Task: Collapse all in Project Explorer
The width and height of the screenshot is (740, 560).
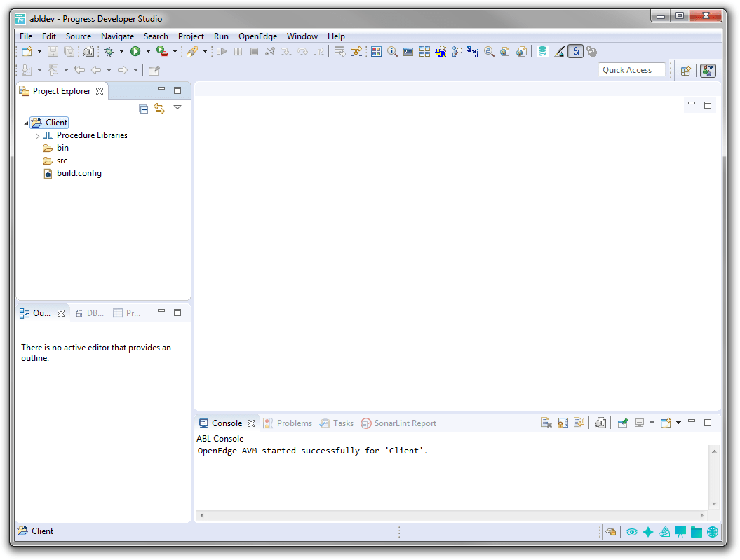Action: point(144,109)
